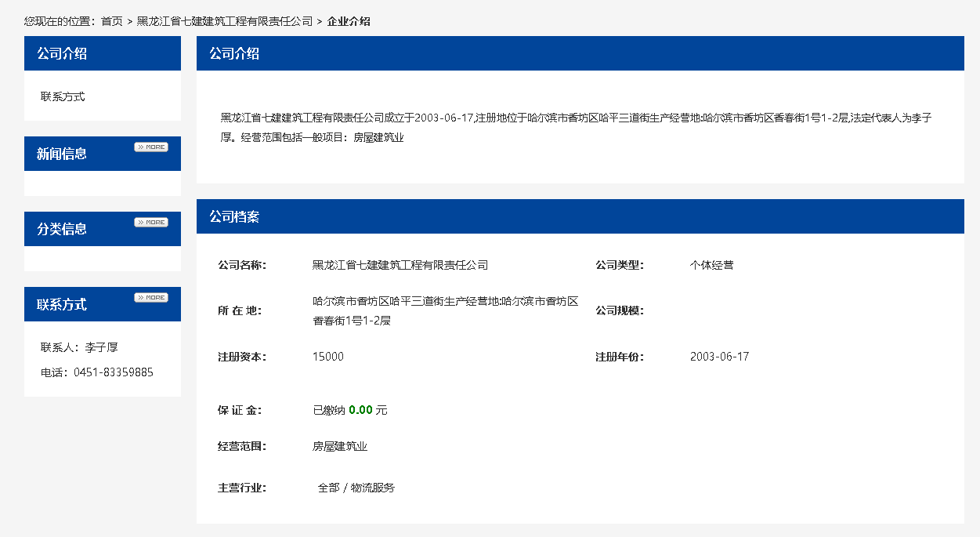Click 注册资本 label
The image size is (980, 537).
(x=242, y=357)
